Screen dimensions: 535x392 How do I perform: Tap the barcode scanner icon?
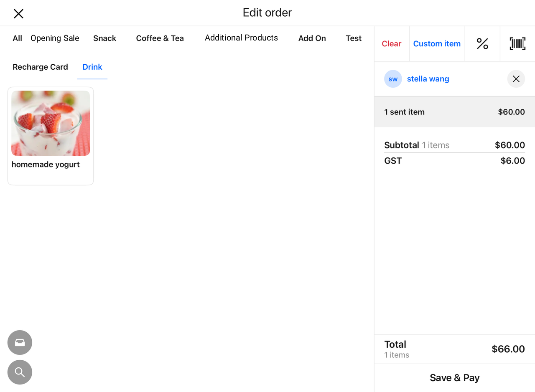coord(517,44)
